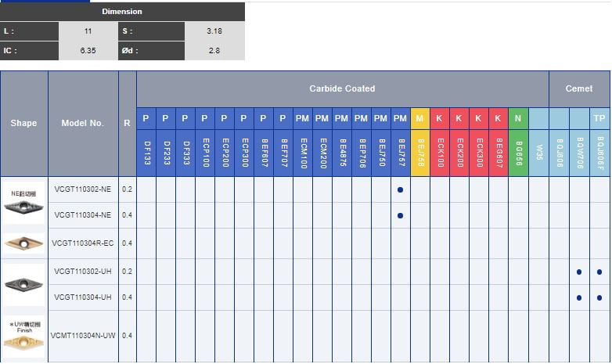
Task: Select the yellow M grade header
Action: [419, 118]
